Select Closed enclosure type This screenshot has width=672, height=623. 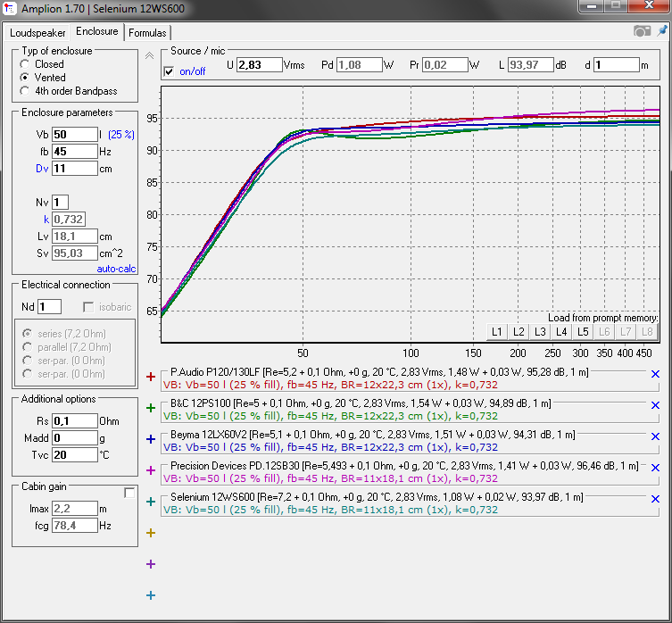pos(25,64)
